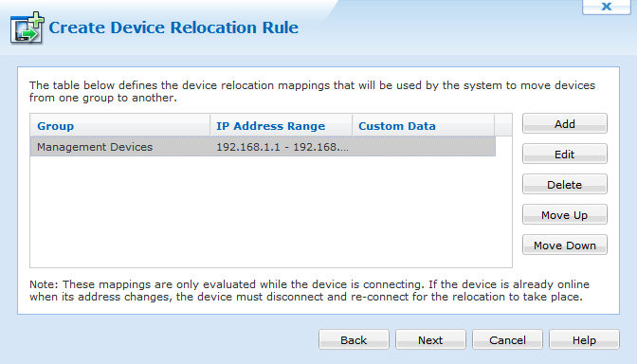Screen dimensions: 637x364
Task: Click the Custom Data column header
Action: [x=423, y=126]
